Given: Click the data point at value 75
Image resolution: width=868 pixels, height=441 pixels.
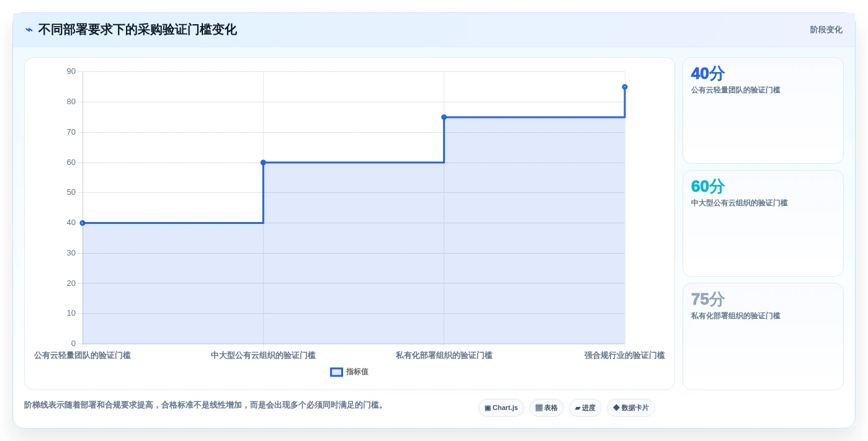Looking at the screenshot, I should [444, 117].
